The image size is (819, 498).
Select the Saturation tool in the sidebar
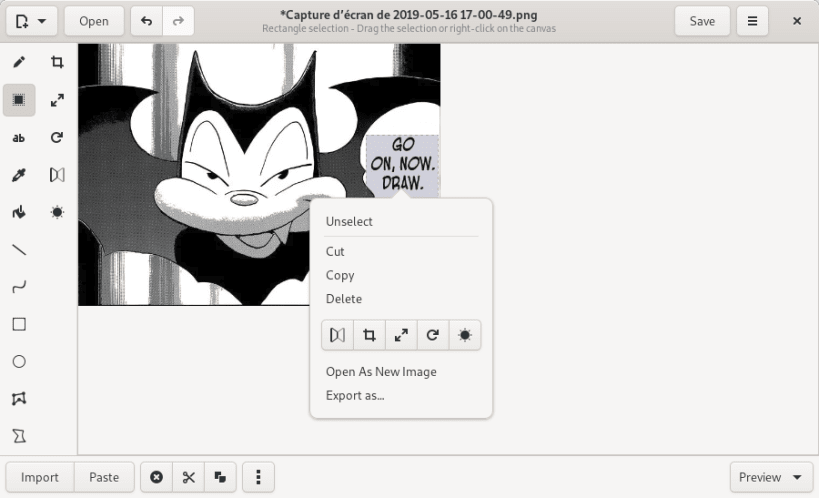(x=57, y=212)
